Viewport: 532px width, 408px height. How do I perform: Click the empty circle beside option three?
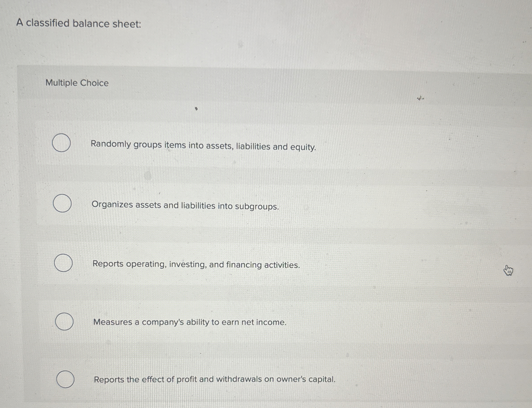point(63,262)
